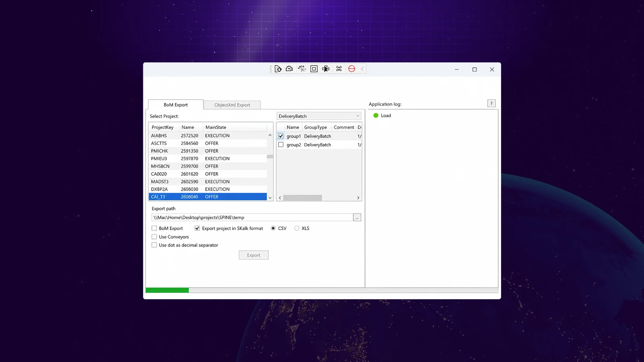
Task: Click the camera icon in debug toolbar
Action: tap(289, 69)
